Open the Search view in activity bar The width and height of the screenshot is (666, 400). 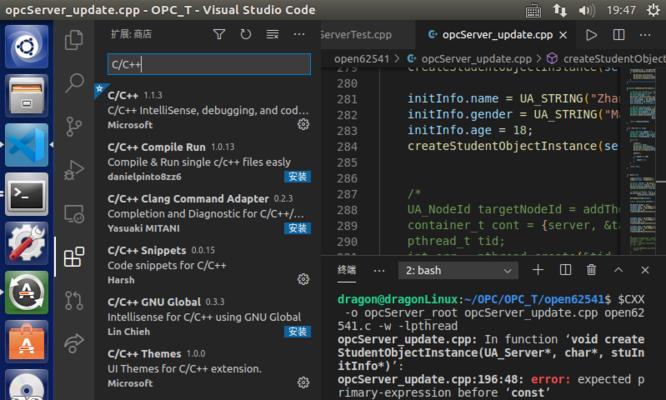(x=74, y=83)
